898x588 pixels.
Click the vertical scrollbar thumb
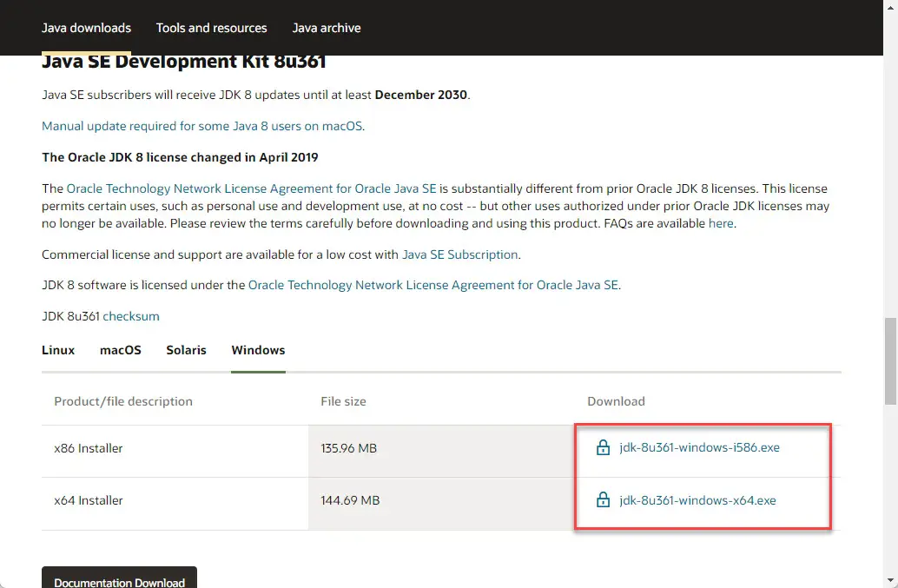tap(890, 360)
